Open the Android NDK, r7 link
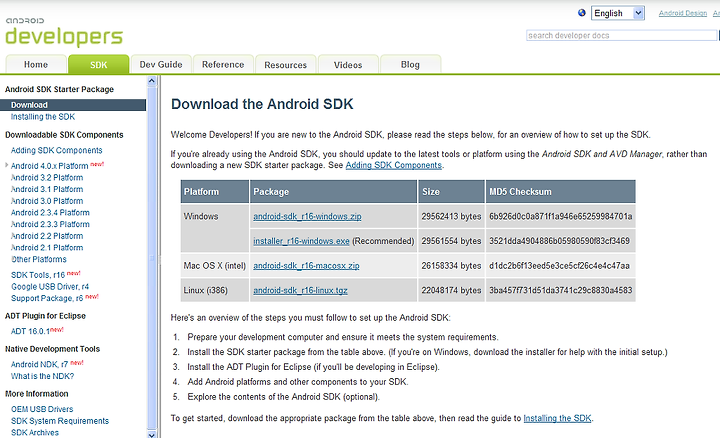This screenshot has width=720, height=438. pos(39,365)
